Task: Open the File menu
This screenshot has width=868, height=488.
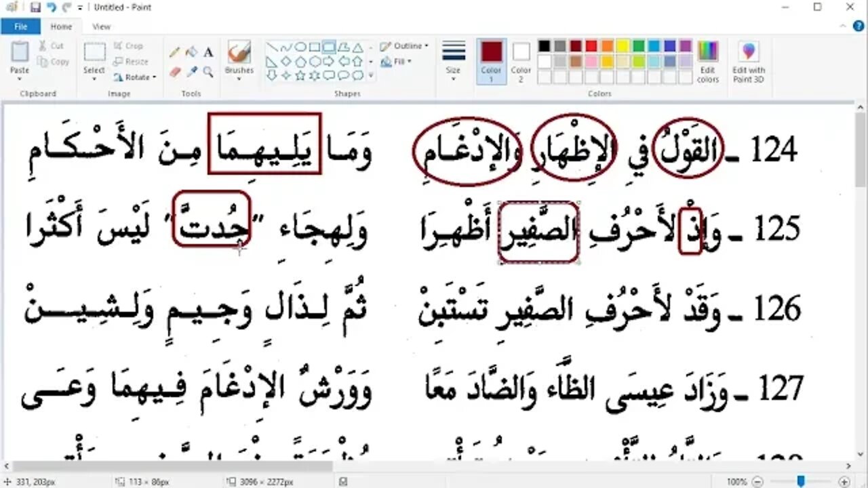Action: 20,27
